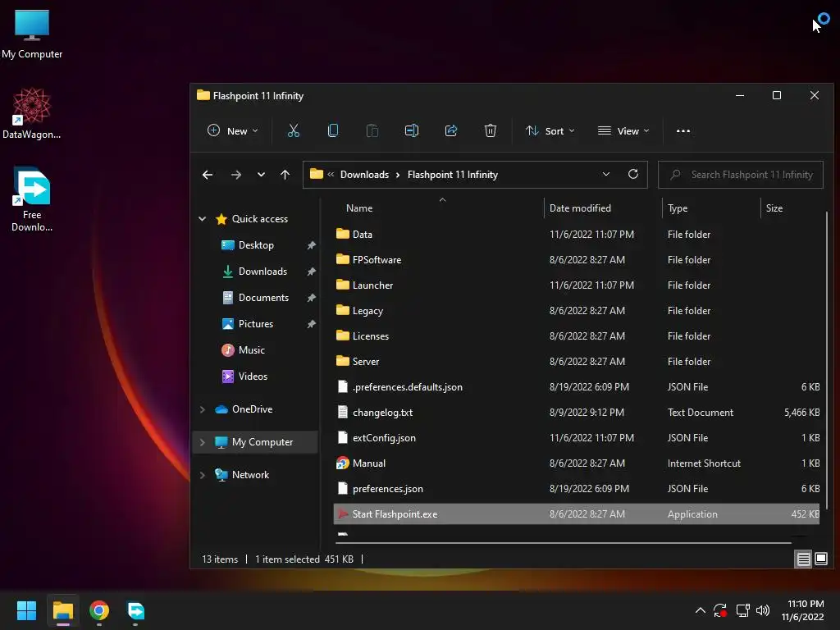
Task: Click the Cut scissors icon
Action: tap(294, 130)
